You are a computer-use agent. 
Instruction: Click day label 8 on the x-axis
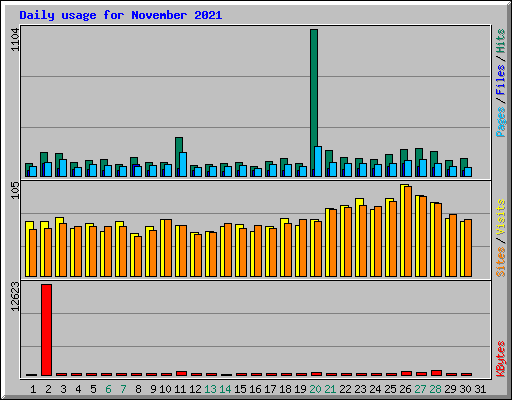point(138,389)
